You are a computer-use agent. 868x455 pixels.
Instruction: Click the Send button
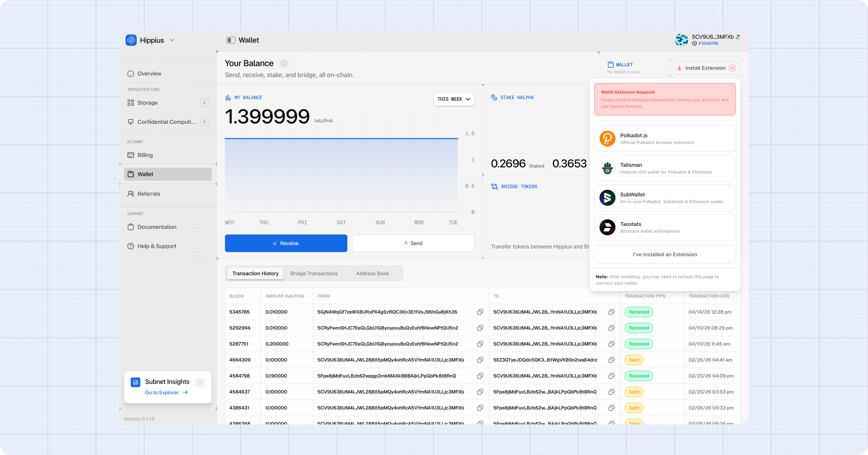(x=413, y=243)
